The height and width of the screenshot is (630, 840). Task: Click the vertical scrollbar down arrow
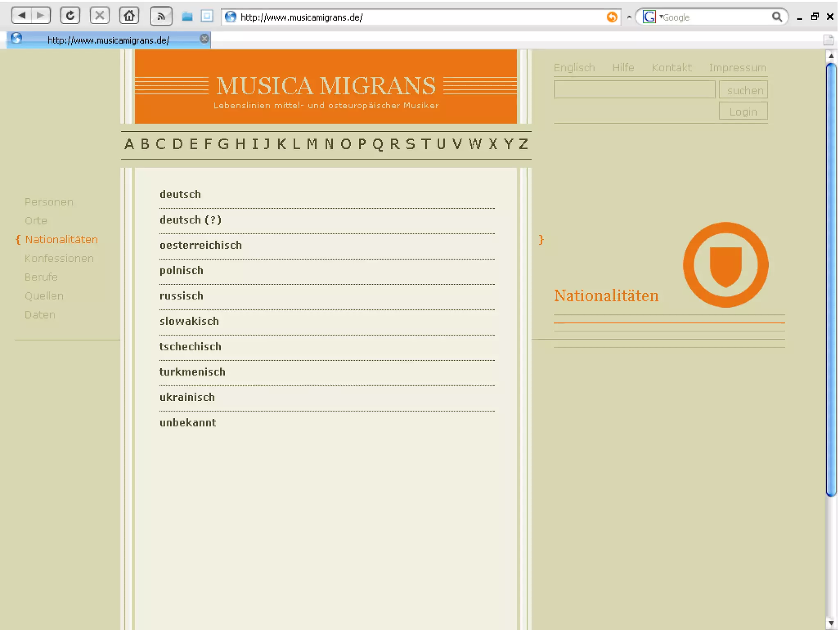(x=831, y=623)
